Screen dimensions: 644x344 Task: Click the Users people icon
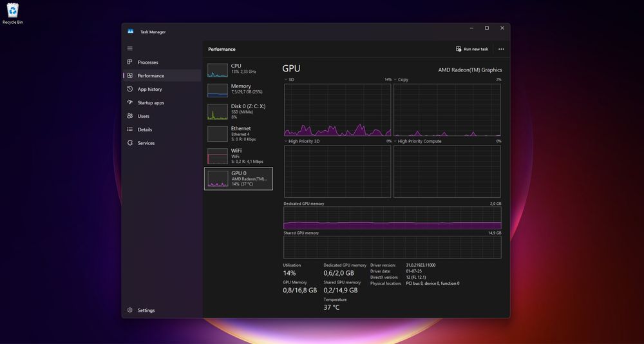pyautogui.click(x=130, y=116)
